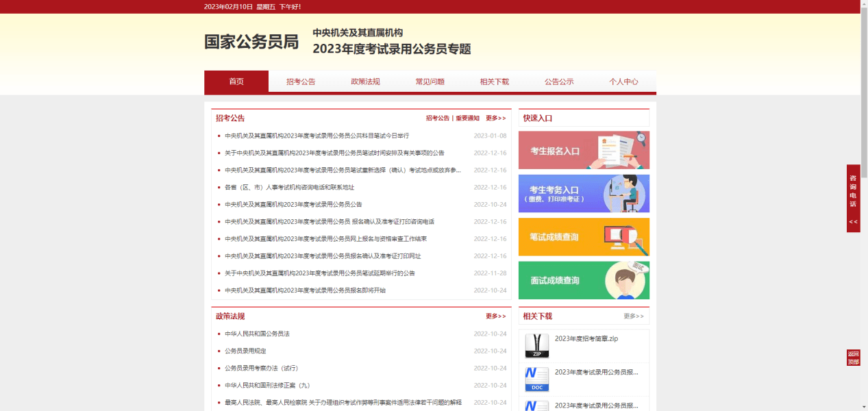Open 中华人民共和国公务员法
This screenshot has width=868, height=411.
[257, 334]
